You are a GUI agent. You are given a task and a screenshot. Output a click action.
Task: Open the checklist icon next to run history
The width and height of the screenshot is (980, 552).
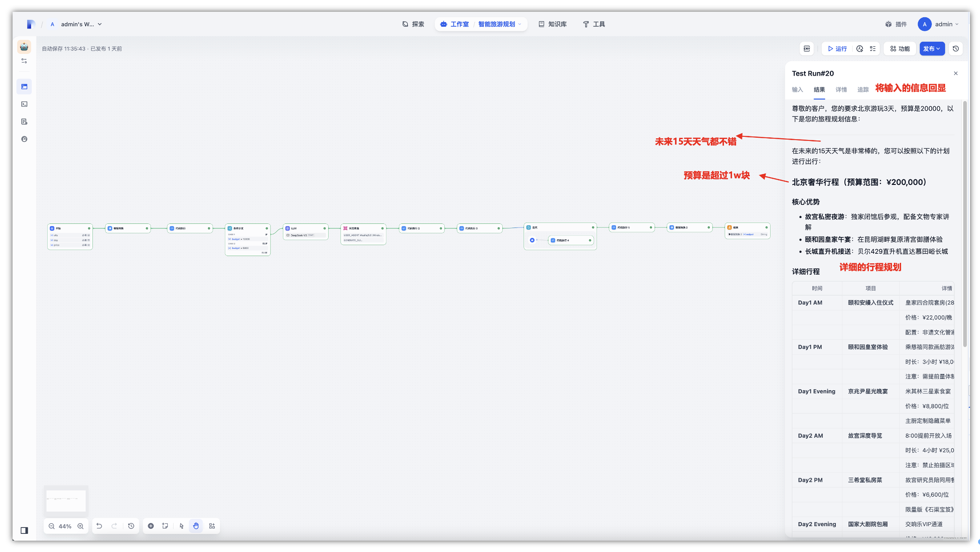[x=873, y=48]
